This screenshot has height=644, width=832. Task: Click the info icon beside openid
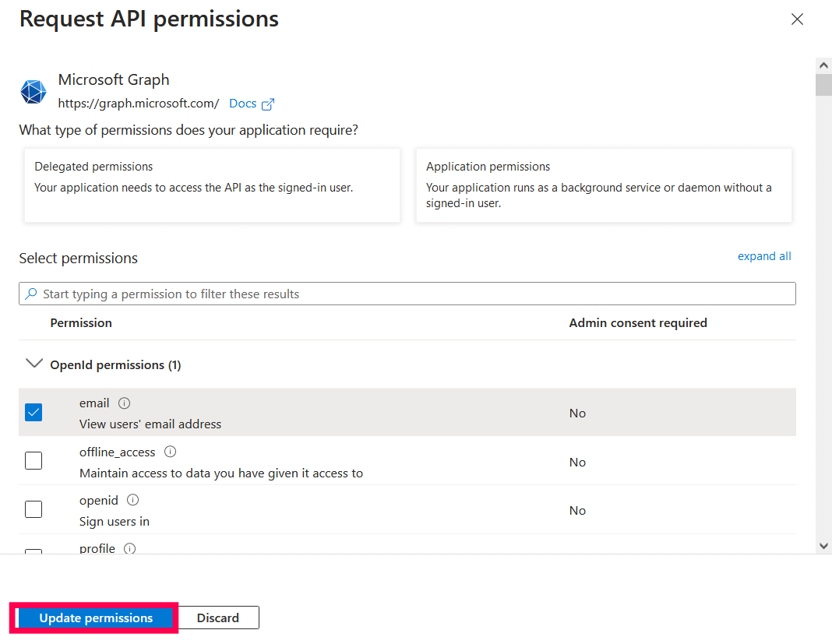click(132, 499)
